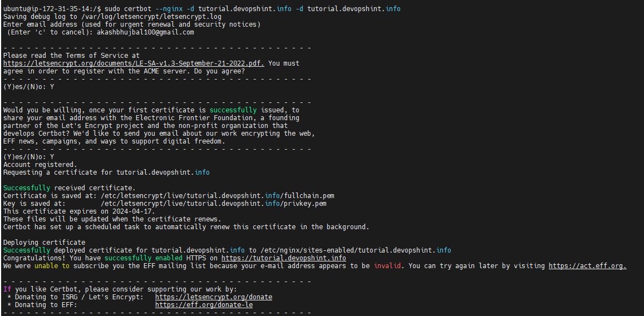This screenshot has height=316, width=644.
Task: Click the fullchain.pem certificate path
Action: [x=218, y=196]
